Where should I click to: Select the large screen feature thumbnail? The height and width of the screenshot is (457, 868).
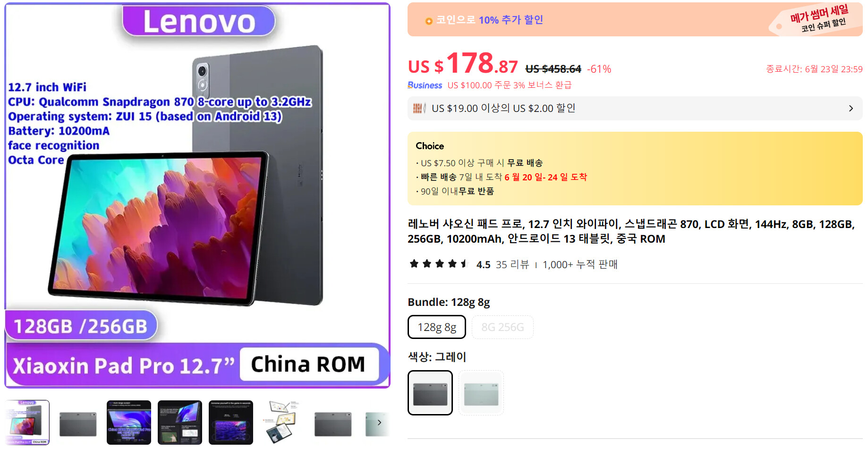(x=129, y=423)
